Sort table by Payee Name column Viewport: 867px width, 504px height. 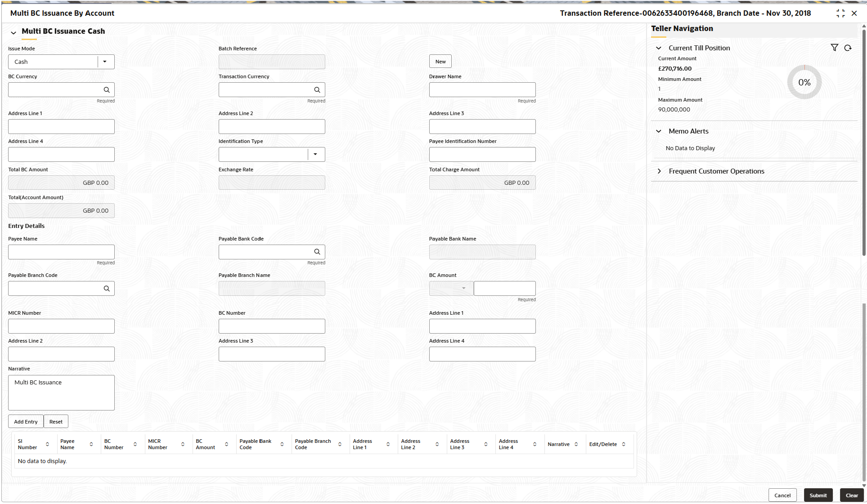point(91,444)
